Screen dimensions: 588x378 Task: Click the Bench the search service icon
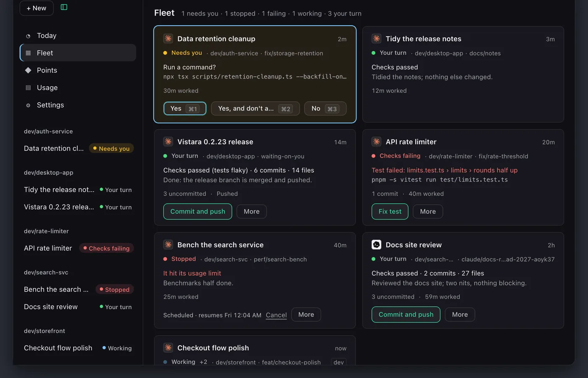tap(168, 244)
